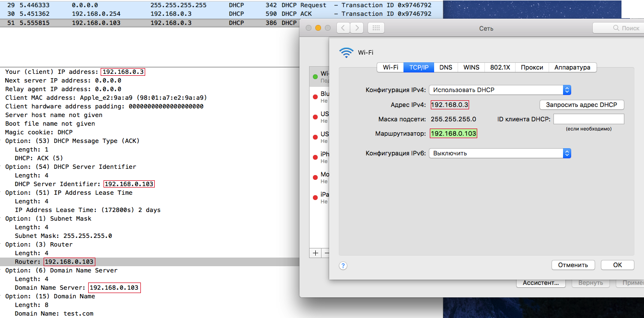
Task: Confirm with the OK button
Action: click(x=618, y=265)
